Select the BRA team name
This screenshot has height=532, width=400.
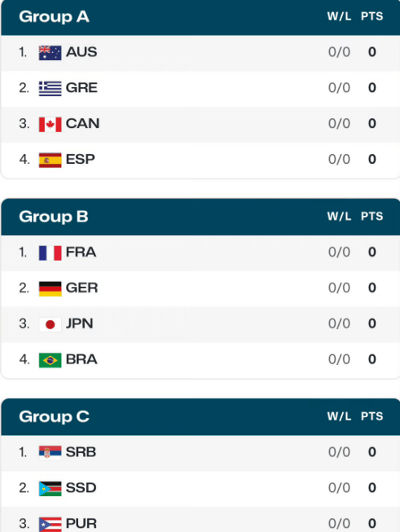pos(81,359)
